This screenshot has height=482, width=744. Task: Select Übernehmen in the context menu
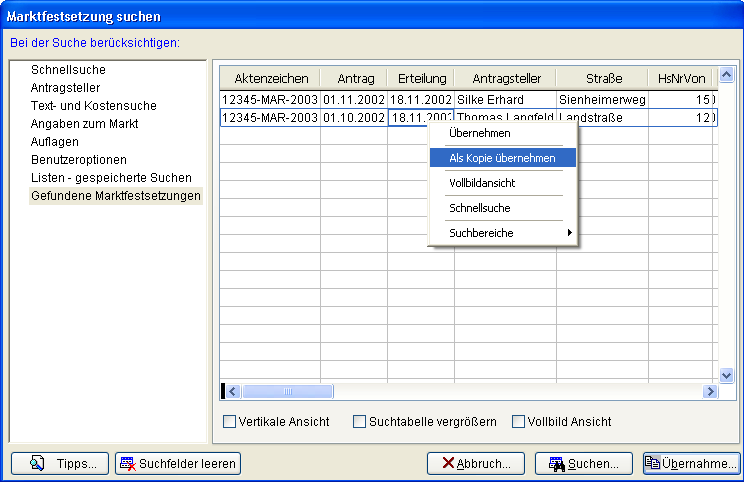(x=480, y=133)
